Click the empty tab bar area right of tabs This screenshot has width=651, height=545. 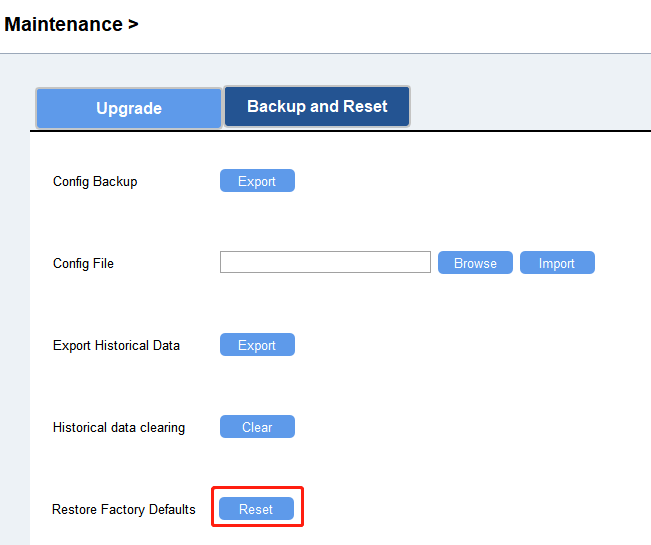[x=530, y=108]
